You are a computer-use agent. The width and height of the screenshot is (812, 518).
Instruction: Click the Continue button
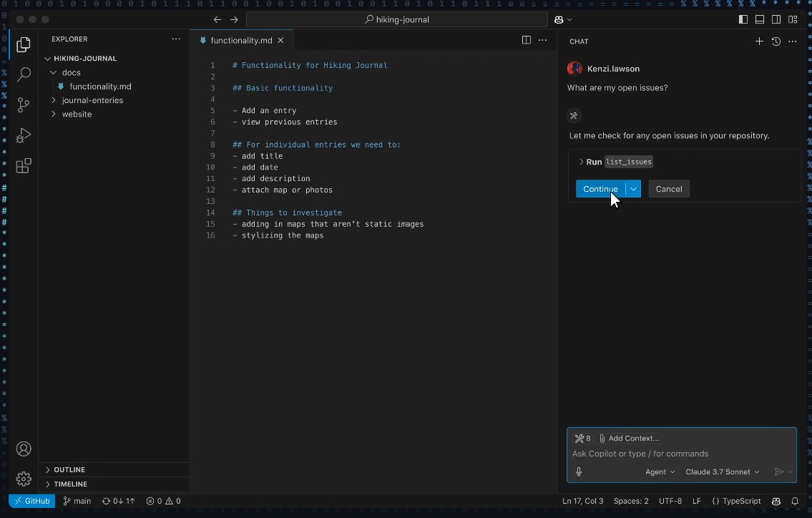tap(600, 189)
